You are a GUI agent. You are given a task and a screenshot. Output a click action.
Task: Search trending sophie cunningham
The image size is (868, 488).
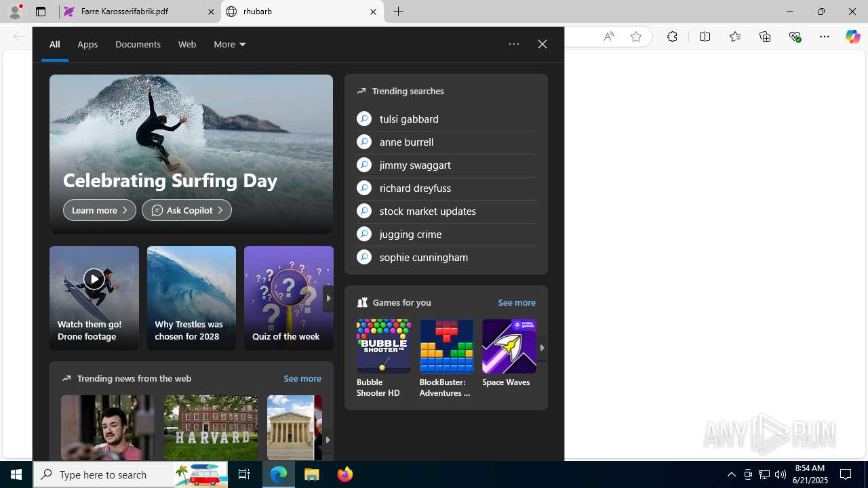(446, 257)
